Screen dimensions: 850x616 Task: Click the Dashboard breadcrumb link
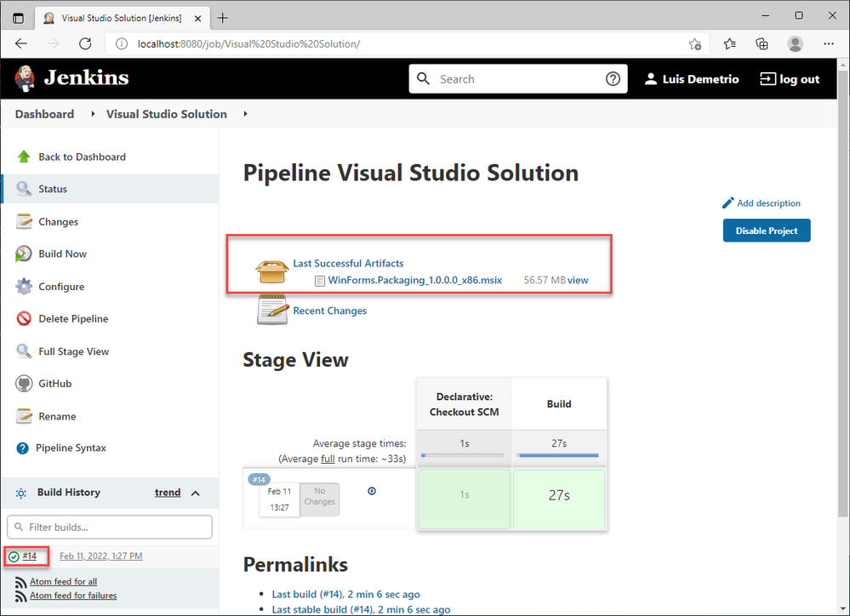click(x=44, y=114)
